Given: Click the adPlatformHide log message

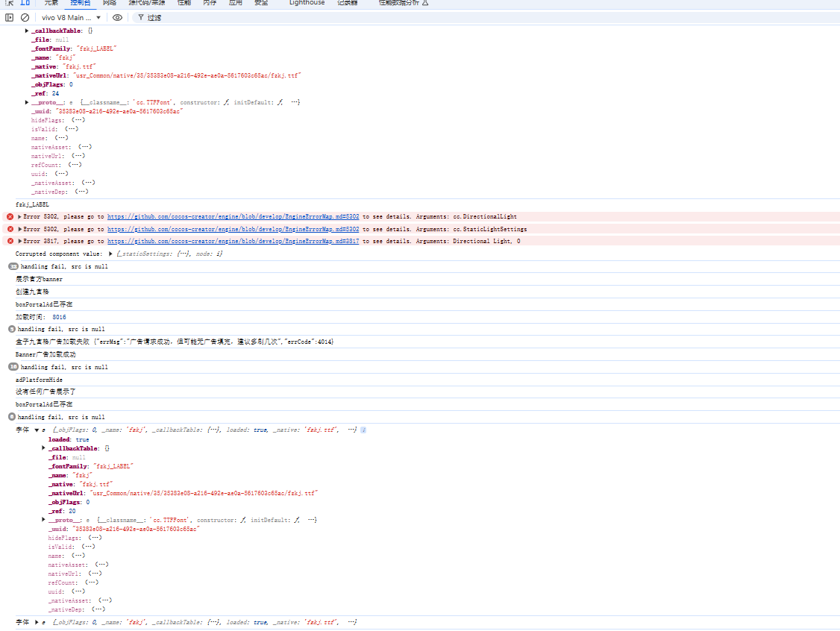Looking at the screenshot, I should (x=39, y=380).
